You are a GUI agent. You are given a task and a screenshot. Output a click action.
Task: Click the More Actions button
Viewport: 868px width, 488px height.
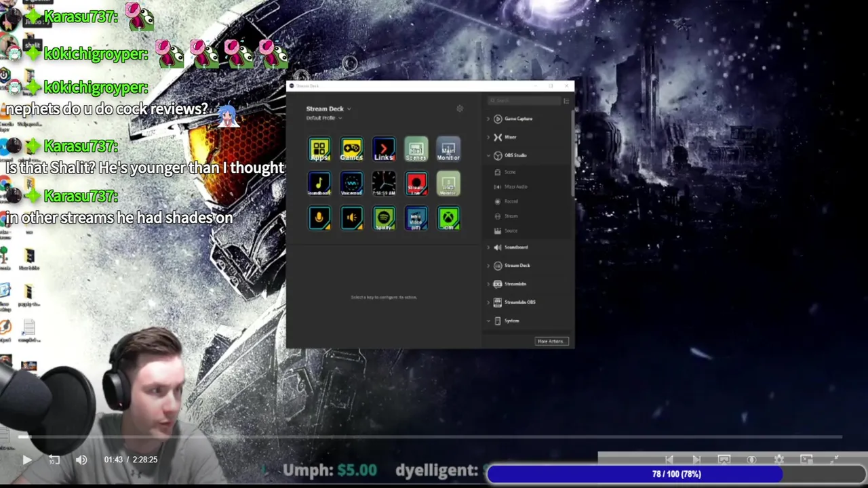(x=551, y=341)
